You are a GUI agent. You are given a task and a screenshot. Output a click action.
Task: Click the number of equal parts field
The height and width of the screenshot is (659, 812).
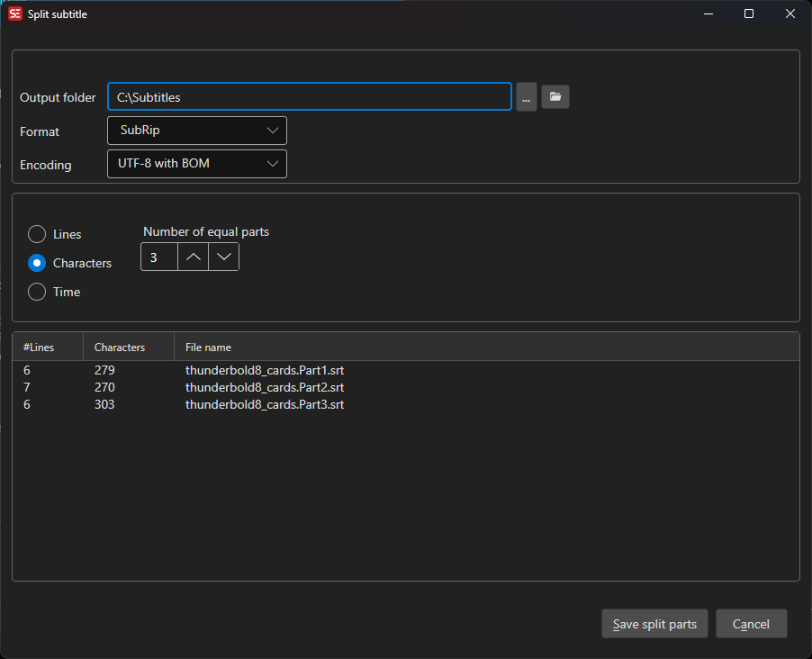[x=159, y=257]
